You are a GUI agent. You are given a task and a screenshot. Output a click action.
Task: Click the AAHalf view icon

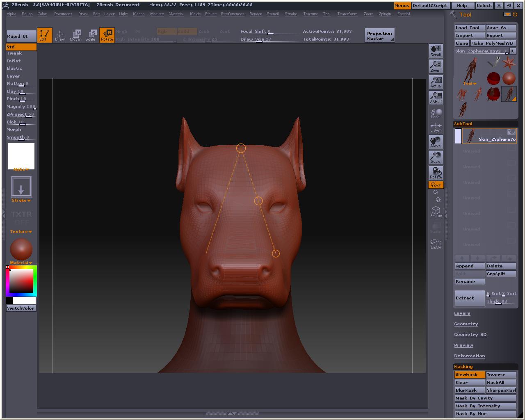click(436, 98)
